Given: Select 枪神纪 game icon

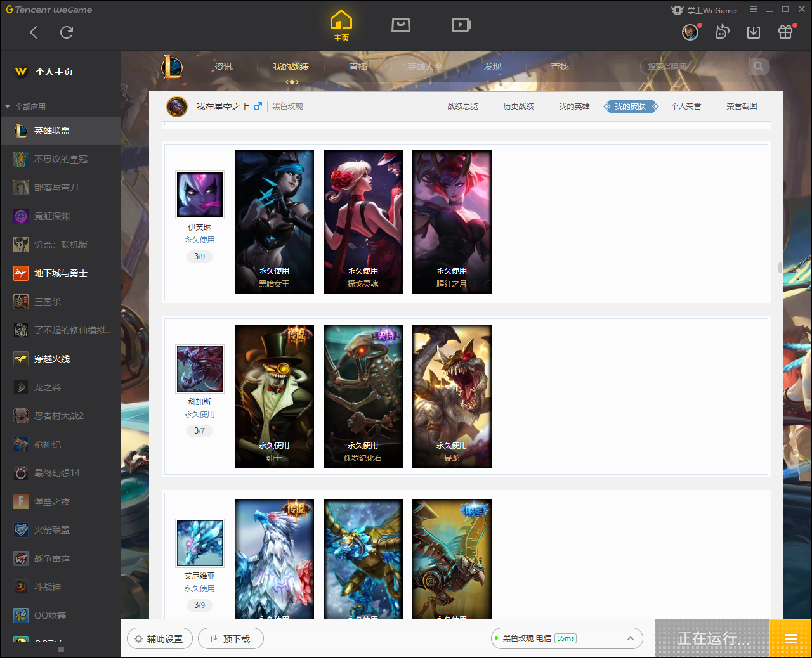Looking at the screenshot, I should pos(21,444).
